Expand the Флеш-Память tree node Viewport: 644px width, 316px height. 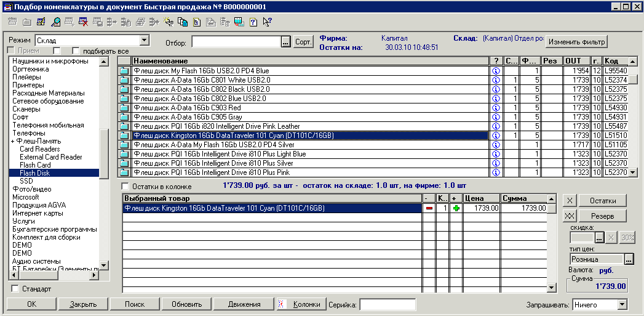pyautogui.click(x=13, y=141)
